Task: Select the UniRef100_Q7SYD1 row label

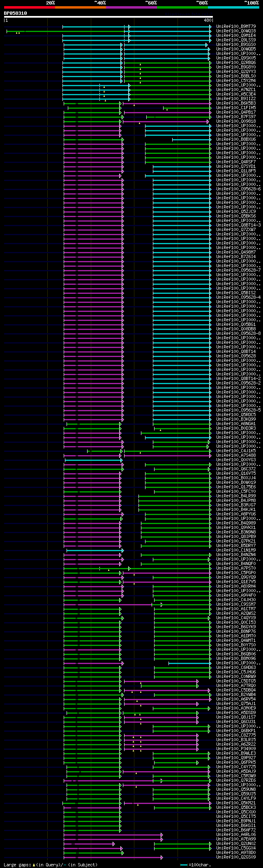Action: [236, 166]
